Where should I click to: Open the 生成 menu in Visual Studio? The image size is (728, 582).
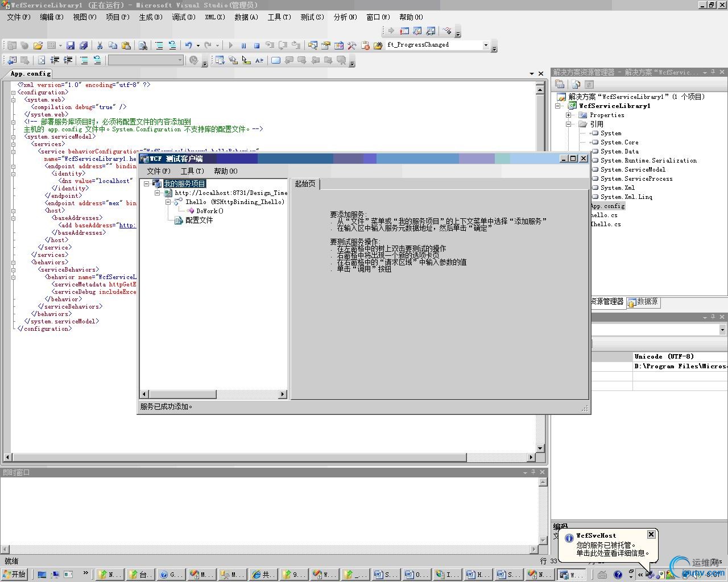(x=151, y=17)
